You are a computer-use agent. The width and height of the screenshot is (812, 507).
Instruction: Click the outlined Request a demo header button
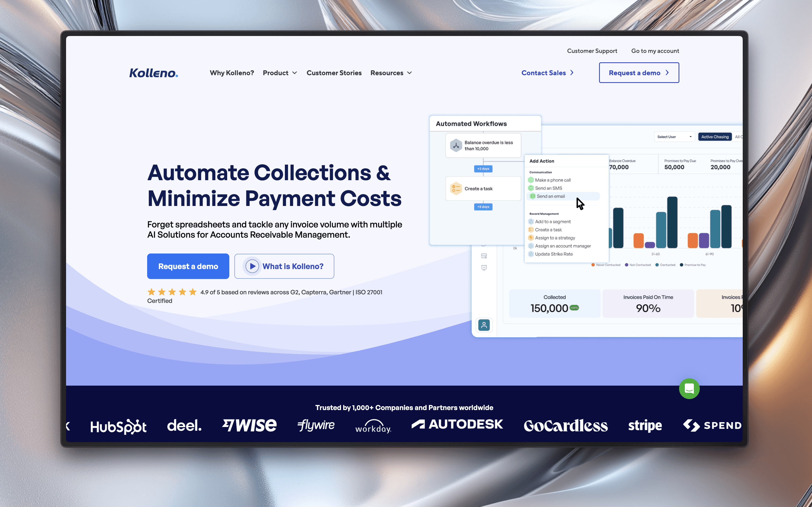[x=639, y=73]
